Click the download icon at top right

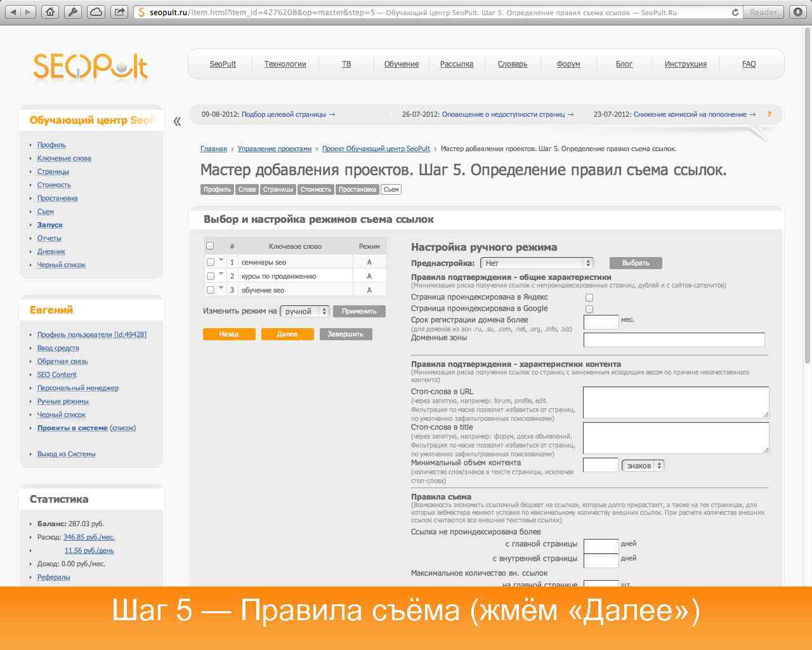tap(798, 11)
